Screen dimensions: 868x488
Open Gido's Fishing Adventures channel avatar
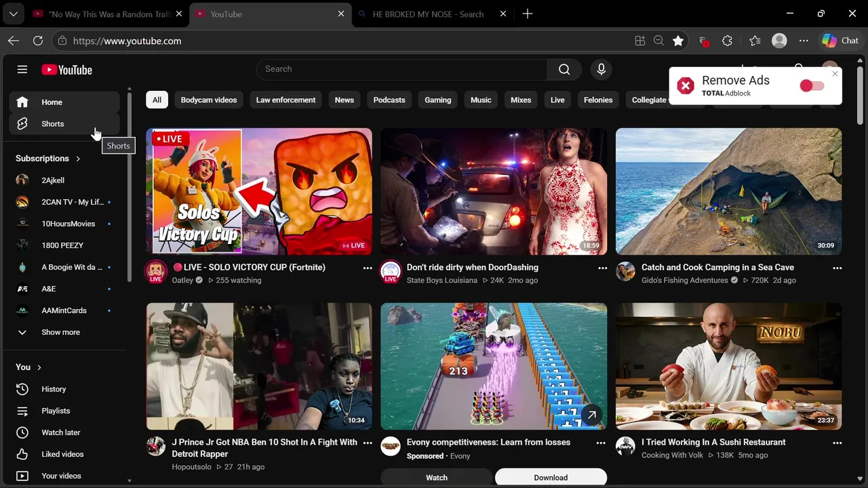tap(625, 272)
